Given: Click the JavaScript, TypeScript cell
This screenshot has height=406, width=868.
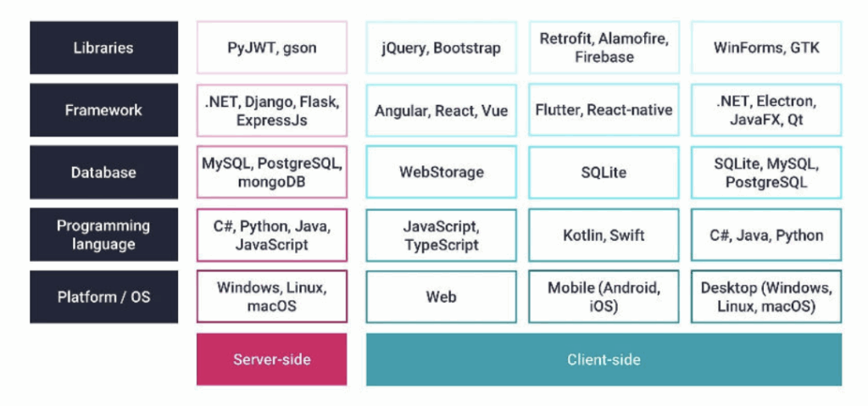Looking at the screenshot, I should (x=441, y=235).
